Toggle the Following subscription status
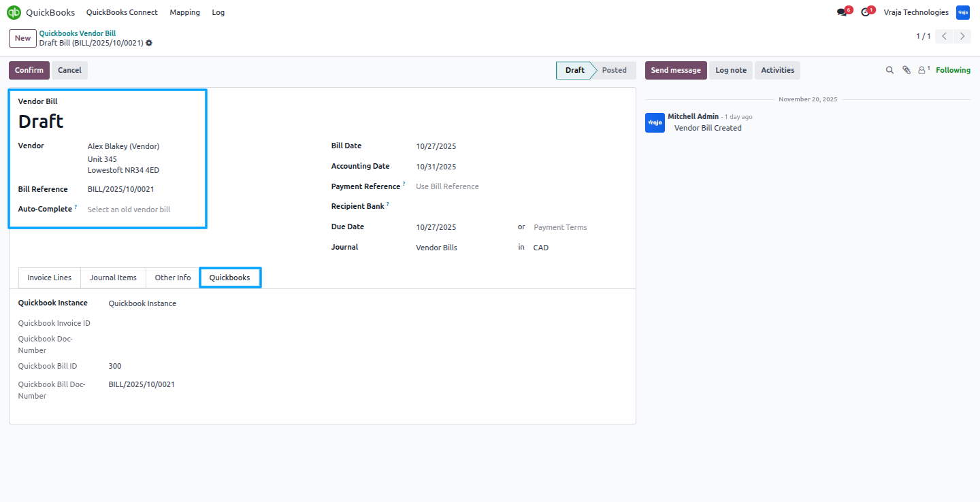 953,70
